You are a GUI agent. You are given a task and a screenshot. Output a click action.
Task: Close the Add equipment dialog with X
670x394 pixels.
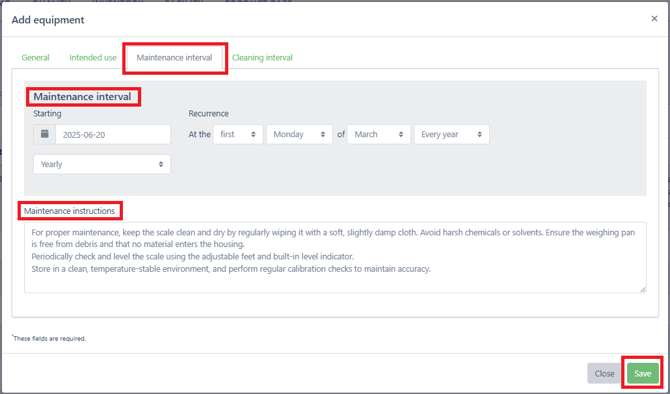coord(654,19)
